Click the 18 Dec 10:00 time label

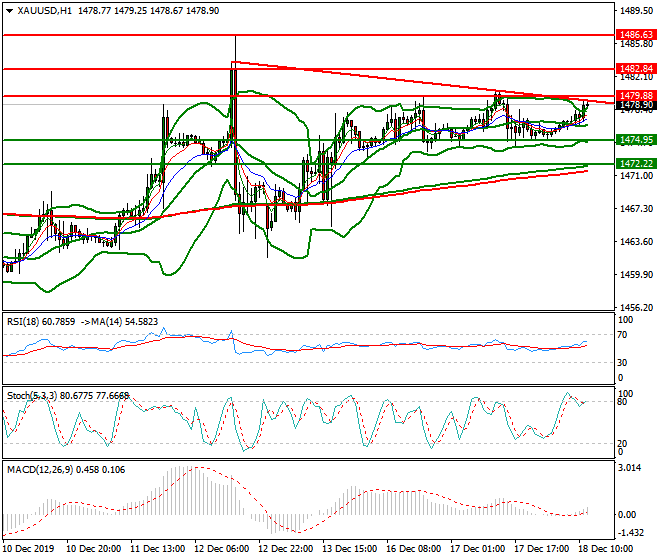tap(605, 549)
